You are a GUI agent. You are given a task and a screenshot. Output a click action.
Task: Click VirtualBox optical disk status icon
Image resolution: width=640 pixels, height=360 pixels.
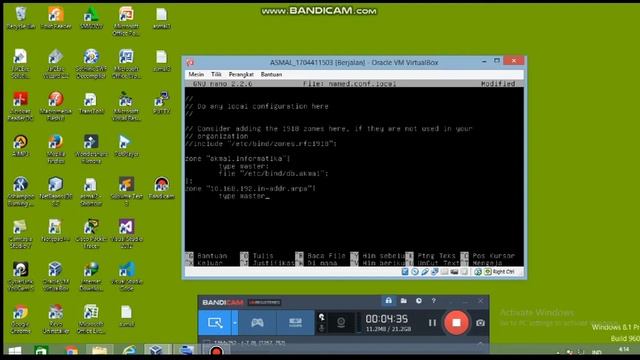pos(415,271)
